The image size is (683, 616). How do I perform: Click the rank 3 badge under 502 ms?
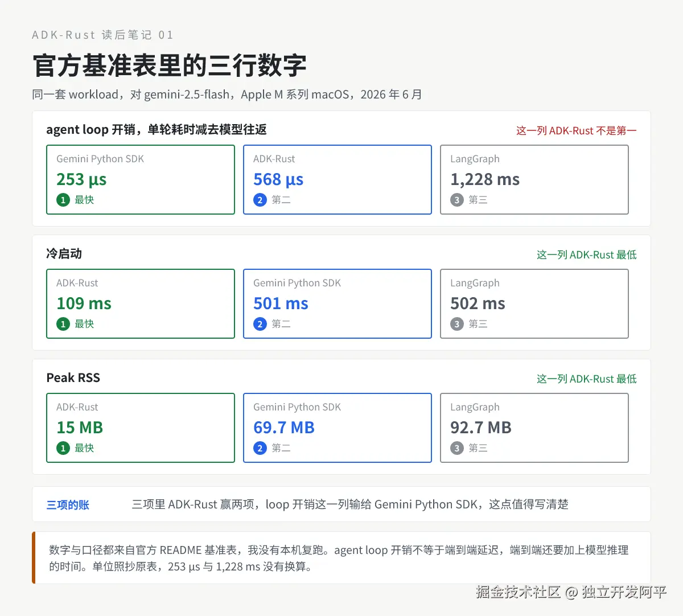[457, 324]
